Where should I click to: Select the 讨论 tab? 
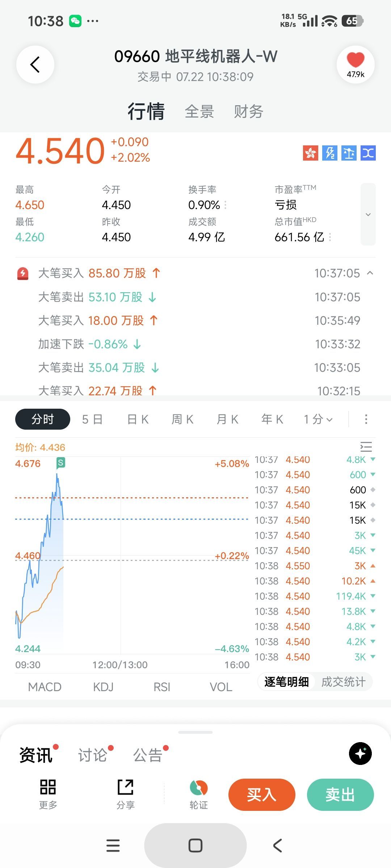93,755
